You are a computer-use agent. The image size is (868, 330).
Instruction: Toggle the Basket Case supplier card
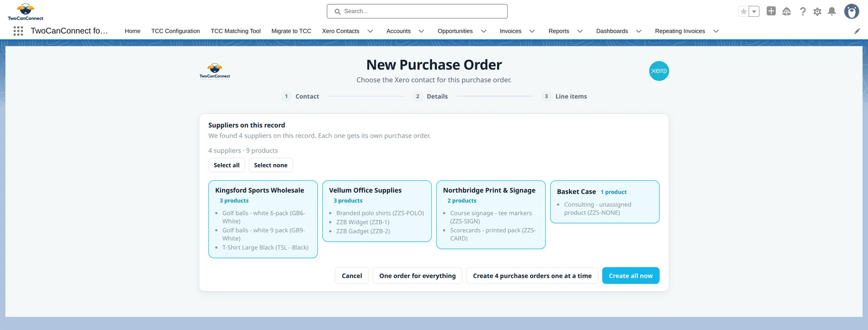pos(605,202)
